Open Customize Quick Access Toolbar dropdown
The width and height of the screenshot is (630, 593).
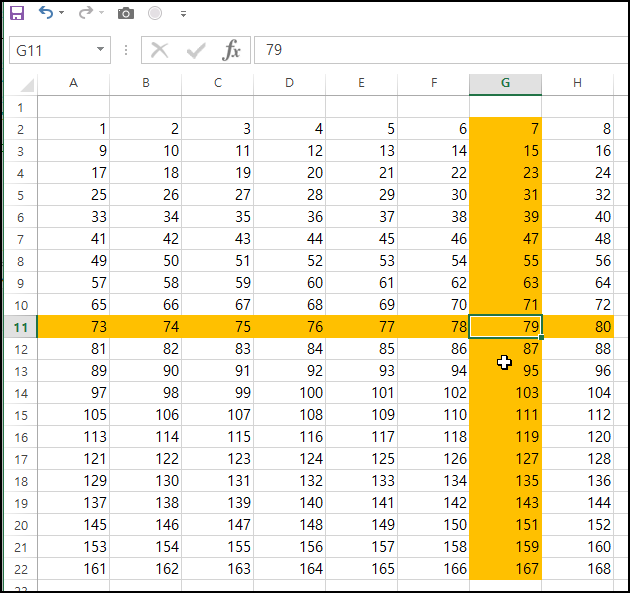pyautogui.click(x=183, y=14)
